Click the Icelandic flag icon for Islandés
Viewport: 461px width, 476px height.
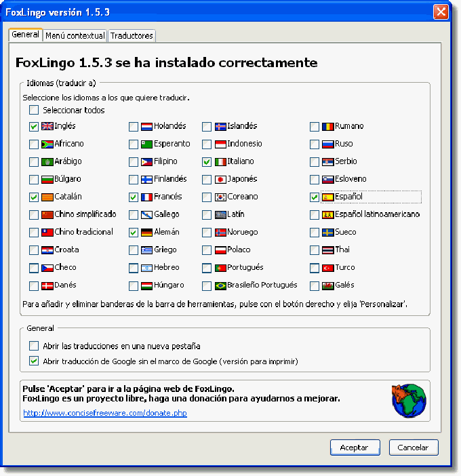(220, 126)
